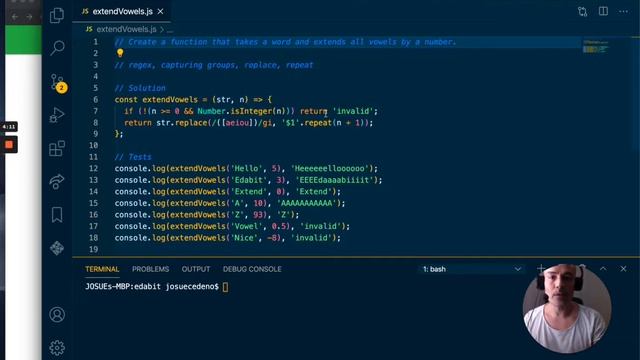Click 'repeat' method call on line 8
Image resolution: width=640 pixels, height=360 pixels.
click(x=318, y=122)
